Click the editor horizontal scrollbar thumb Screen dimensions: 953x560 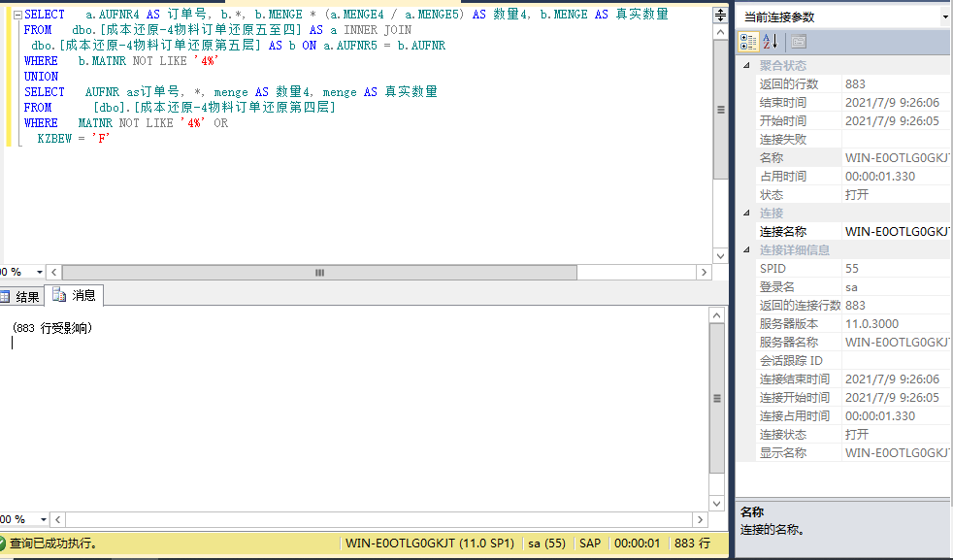319,272
